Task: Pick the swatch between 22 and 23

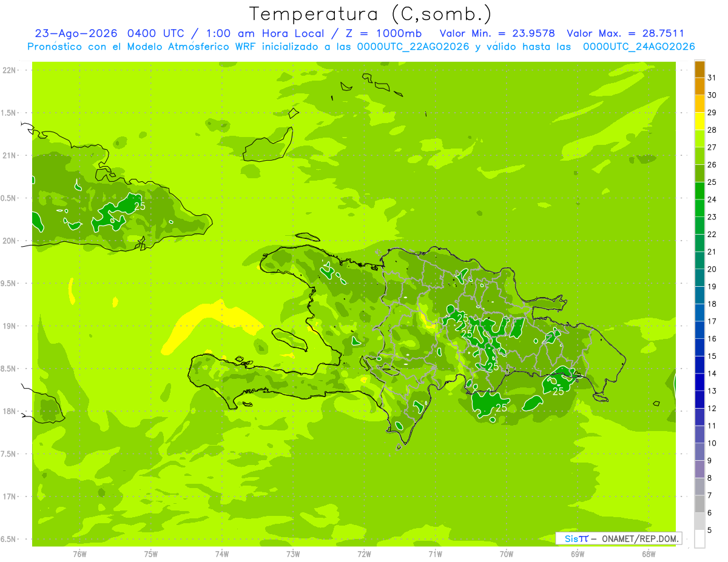Action: click(x=699, y=226)
